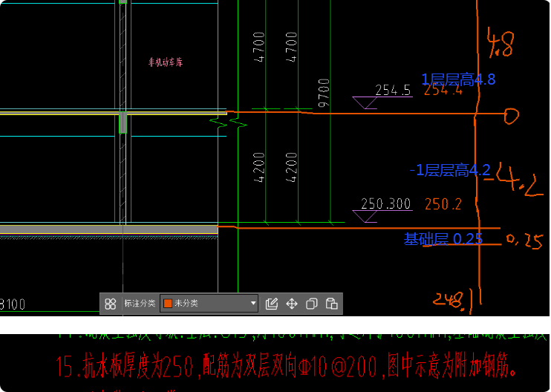The width and height of the screenshot is (551, 392).
Task: Click the elevation value 250.300
Action: click(x=386, y=203)
